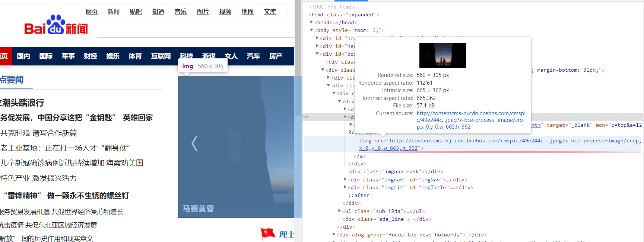644x242 pixels.
Task: Open the Current source URL in tooltip
Action: [x=471, y=120]
